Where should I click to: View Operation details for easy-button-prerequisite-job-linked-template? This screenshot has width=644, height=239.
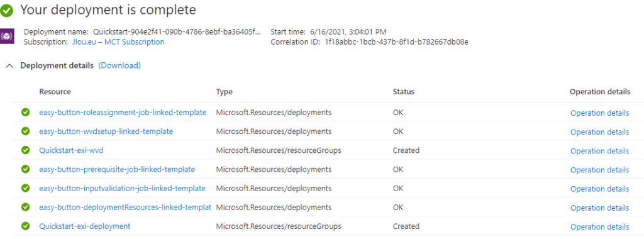coord(599,170)
